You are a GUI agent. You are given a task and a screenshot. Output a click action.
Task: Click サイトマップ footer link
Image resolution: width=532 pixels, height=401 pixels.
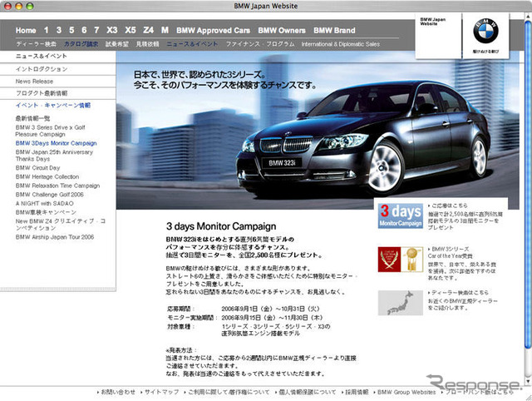coord(160,392)
